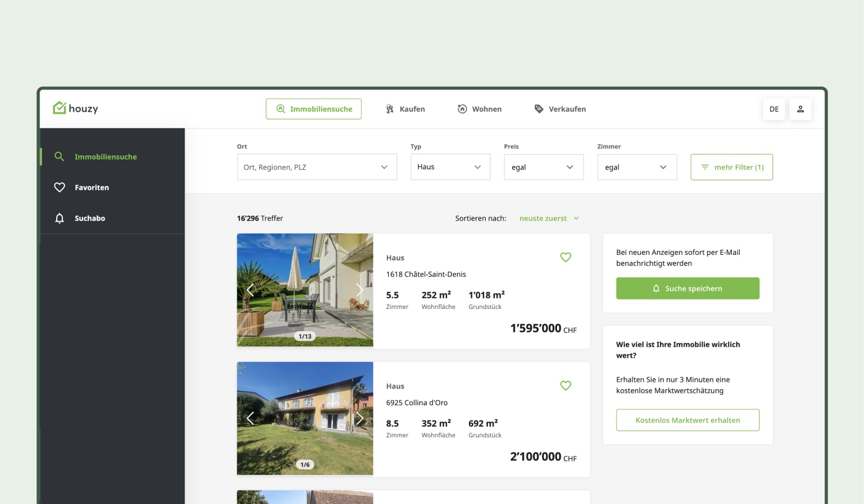Click the houzy logo
Image resolution: width=864 pixels, height=504 pixels.
[75, 108]
